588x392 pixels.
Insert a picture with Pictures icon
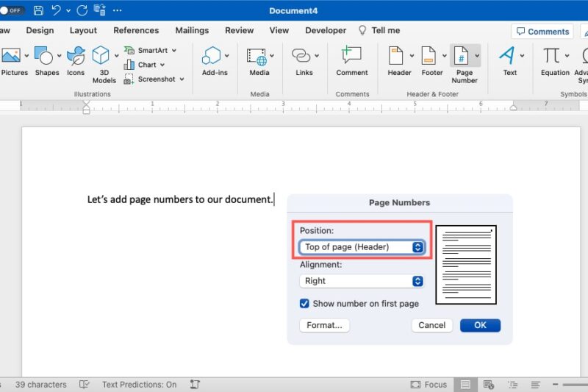pyautogui.click(x=11, y=55)
